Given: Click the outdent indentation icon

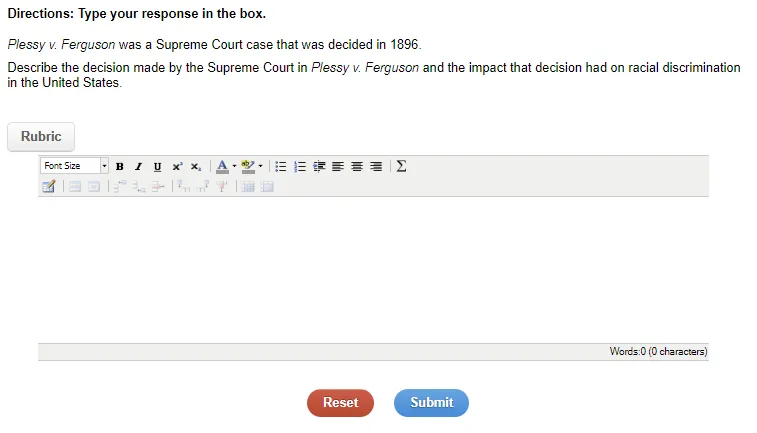Looking at the screenshot, I should coord(319,167).
